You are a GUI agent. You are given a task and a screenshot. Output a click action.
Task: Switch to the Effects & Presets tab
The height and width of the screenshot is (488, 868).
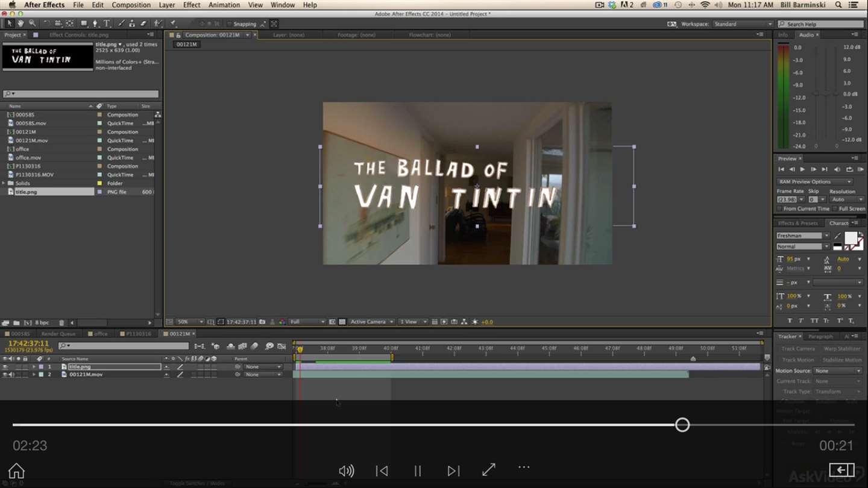click(797, 223)
